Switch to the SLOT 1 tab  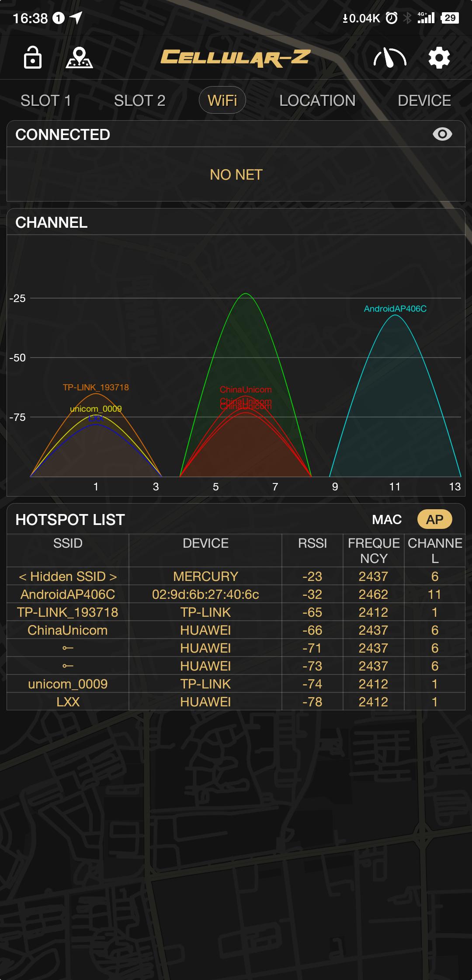46,101
